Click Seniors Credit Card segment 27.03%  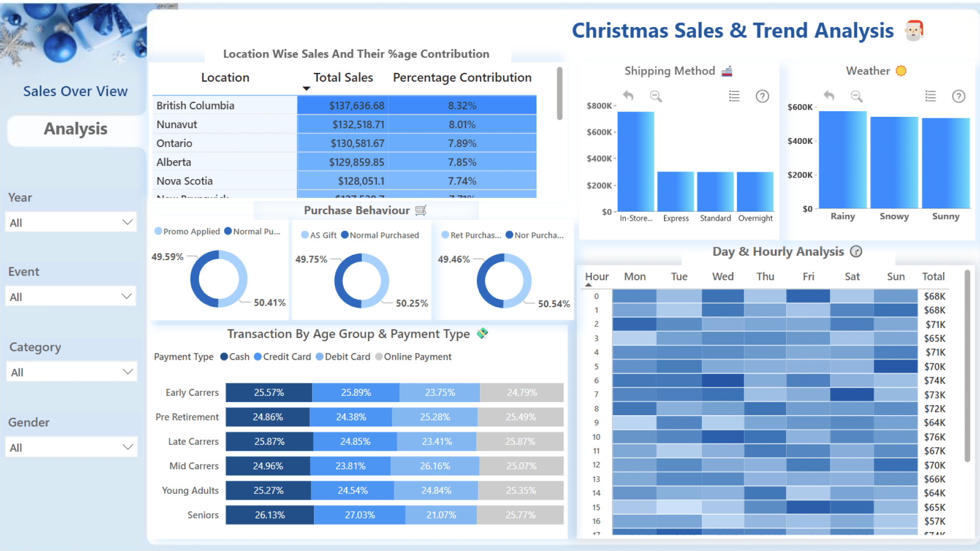[360, 515]
